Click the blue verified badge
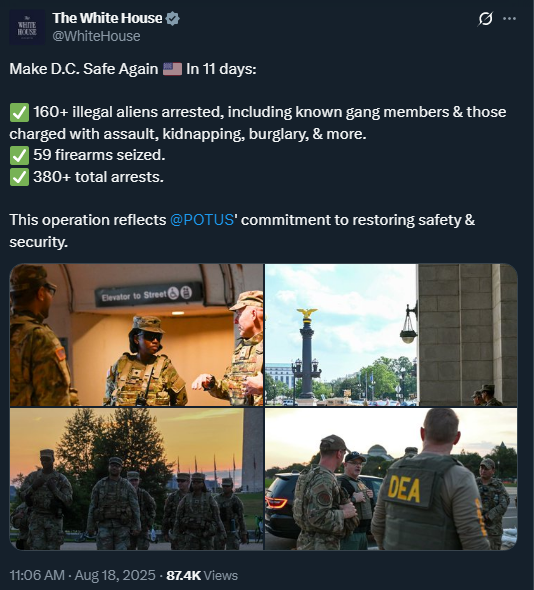Screen dimensions: 534x590 (x=173, y=18)
